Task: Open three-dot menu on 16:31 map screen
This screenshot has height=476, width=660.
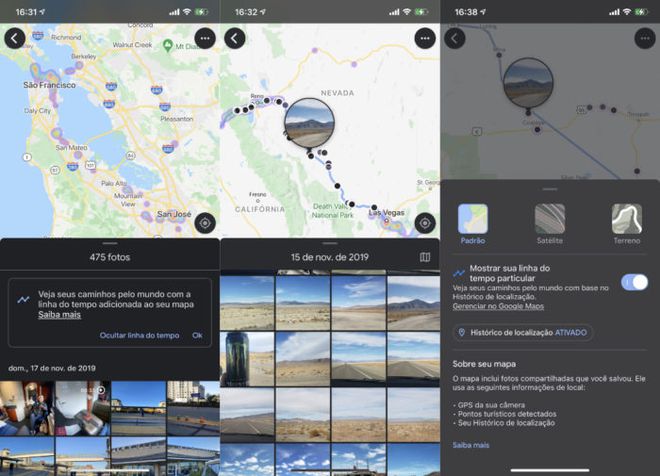Action: click(x=205, y=38)
